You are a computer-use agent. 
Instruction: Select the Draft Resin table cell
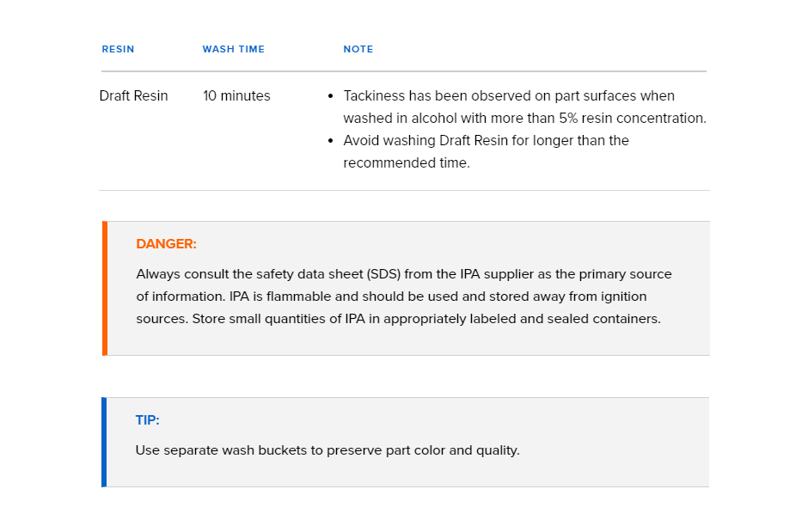click(133, 95)
